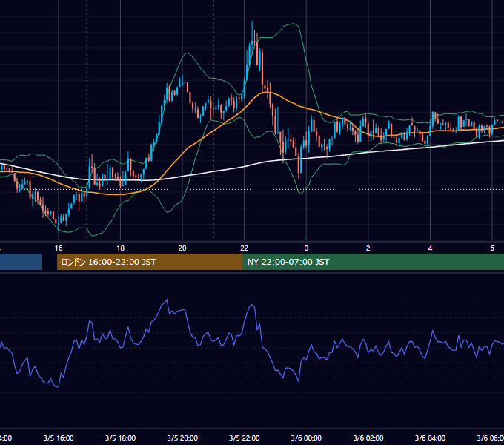Click the 3/6 00:00 date label

pyautogui.click(x=306, y=438)
